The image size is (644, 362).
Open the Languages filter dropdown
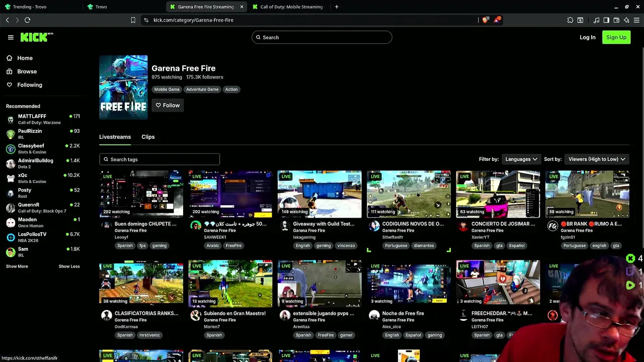pyautogui.click(x=521, y=159)
